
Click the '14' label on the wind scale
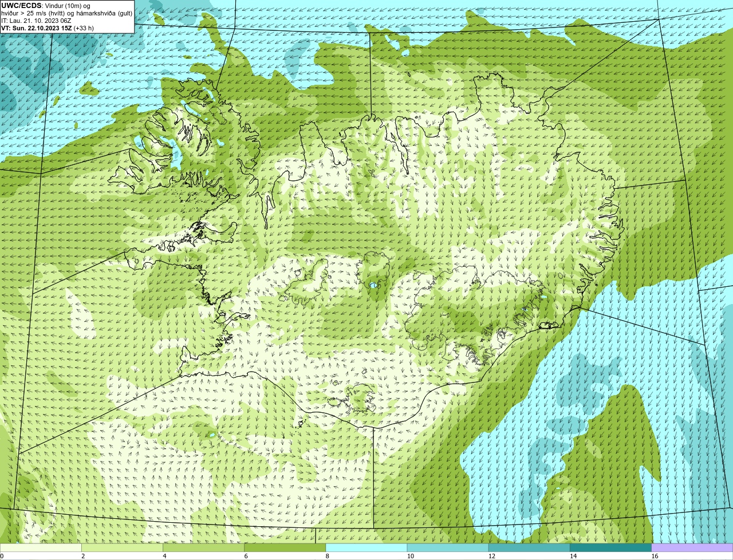tap(573, 556)
